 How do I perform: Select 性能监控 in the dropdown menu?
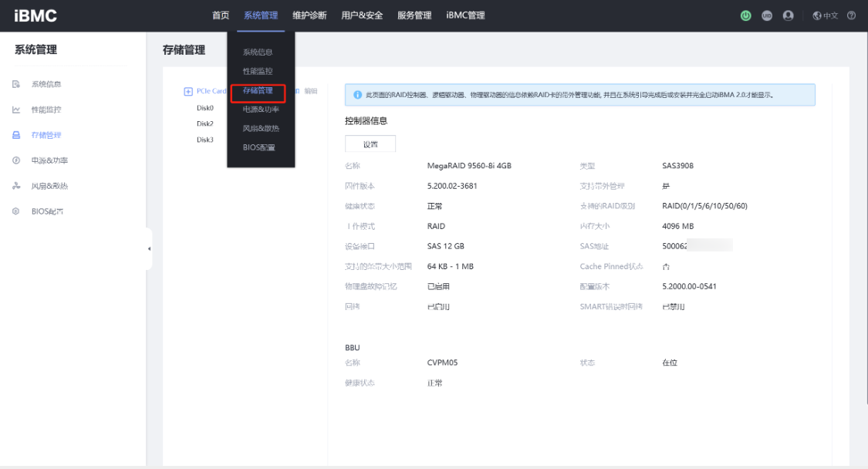point(258,72)
